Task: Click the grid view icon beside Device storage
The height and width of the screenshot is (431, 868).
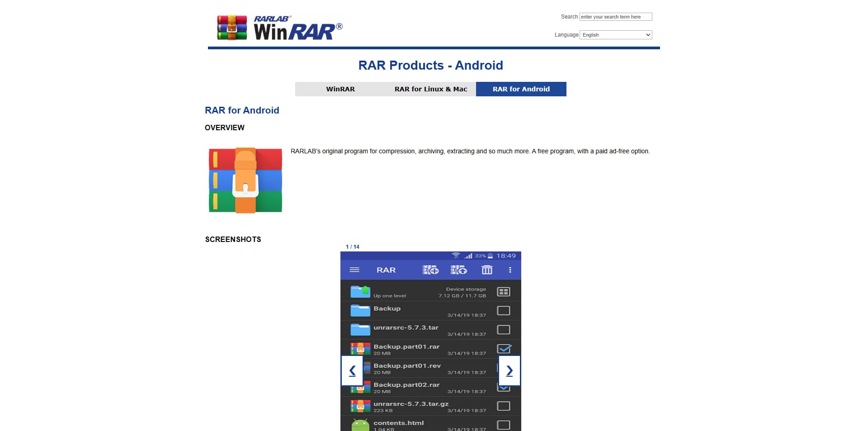Action: tap(504, 292)
